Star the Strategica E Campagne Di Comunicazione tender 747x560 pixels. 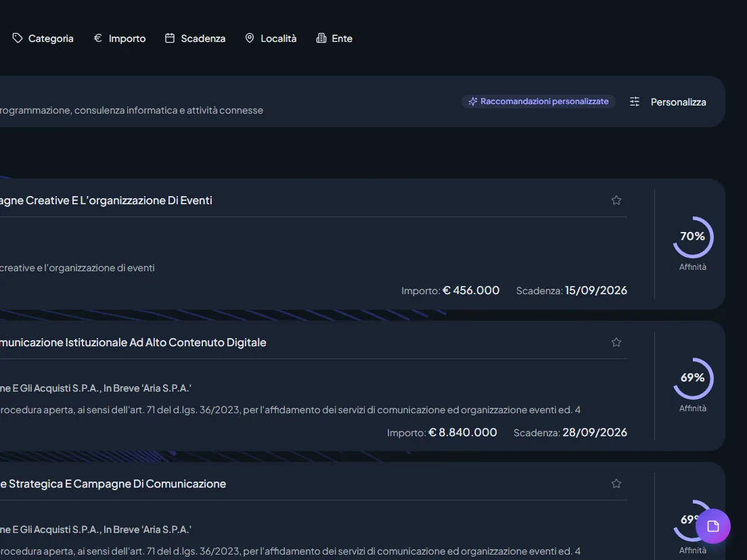616,484
